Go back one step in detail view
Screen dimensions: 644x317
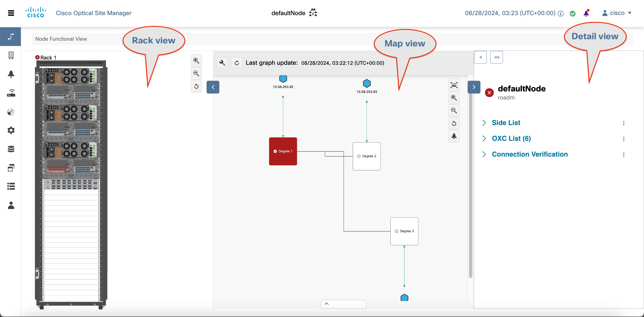pyautogui.click(x=480, y=57)
